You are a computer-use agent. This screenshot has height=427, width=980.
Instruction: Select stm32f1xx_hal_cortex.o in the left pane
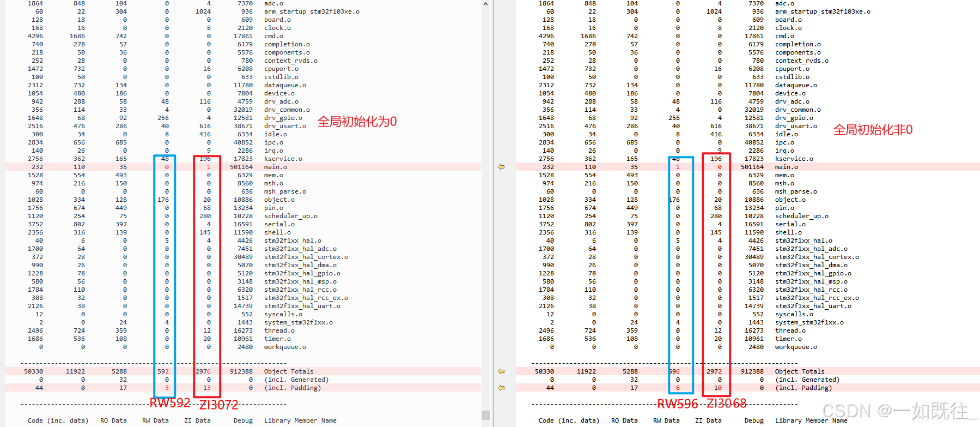pyautogui.click(x=306, y=257)
